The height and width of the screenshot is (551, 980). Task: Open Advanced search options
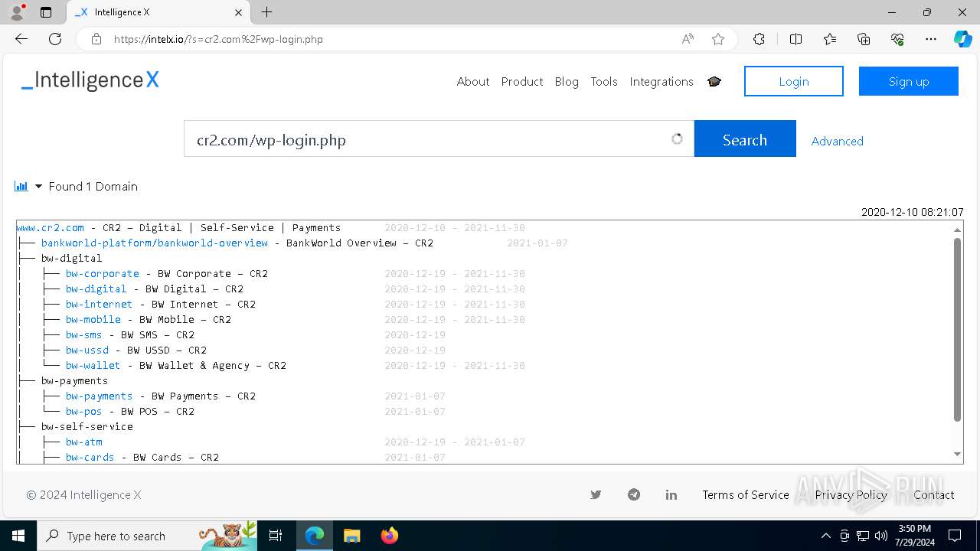(x=838, y=141)
